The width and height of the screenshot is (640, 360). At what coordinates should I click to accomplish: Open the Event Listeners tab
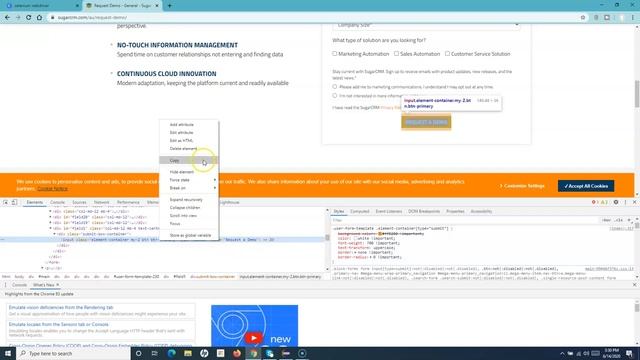389,211
